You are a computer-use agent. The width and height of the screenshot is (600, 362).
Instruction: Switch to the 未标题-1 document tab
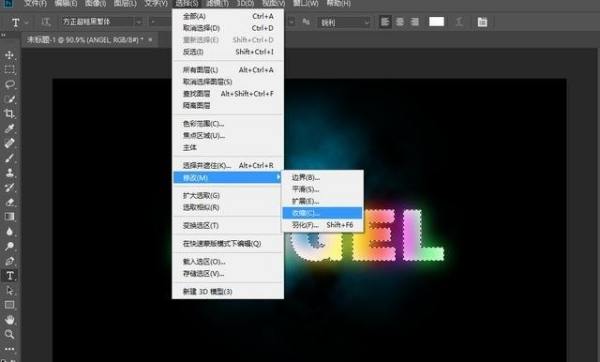(85, 39)
